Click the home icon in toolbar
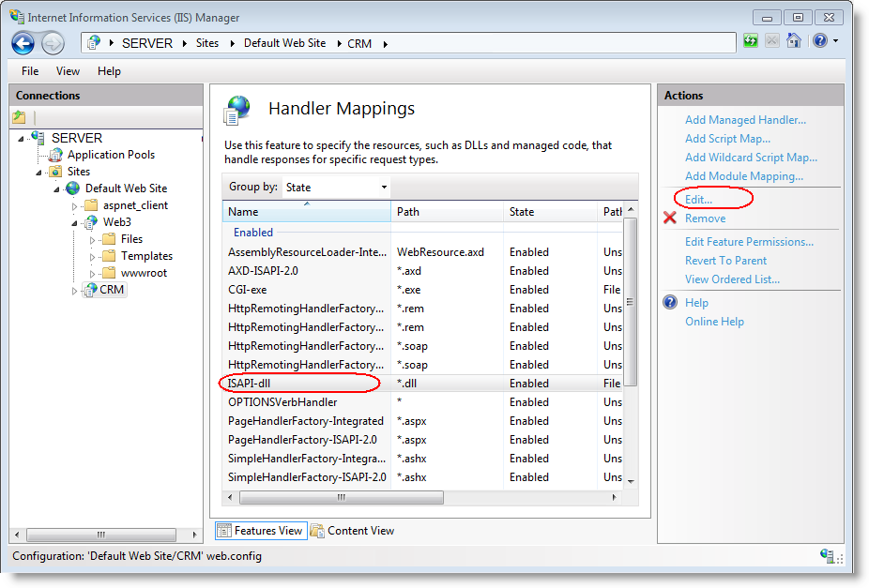Screen dimensions: 869x588 click(x=794, y=41)
